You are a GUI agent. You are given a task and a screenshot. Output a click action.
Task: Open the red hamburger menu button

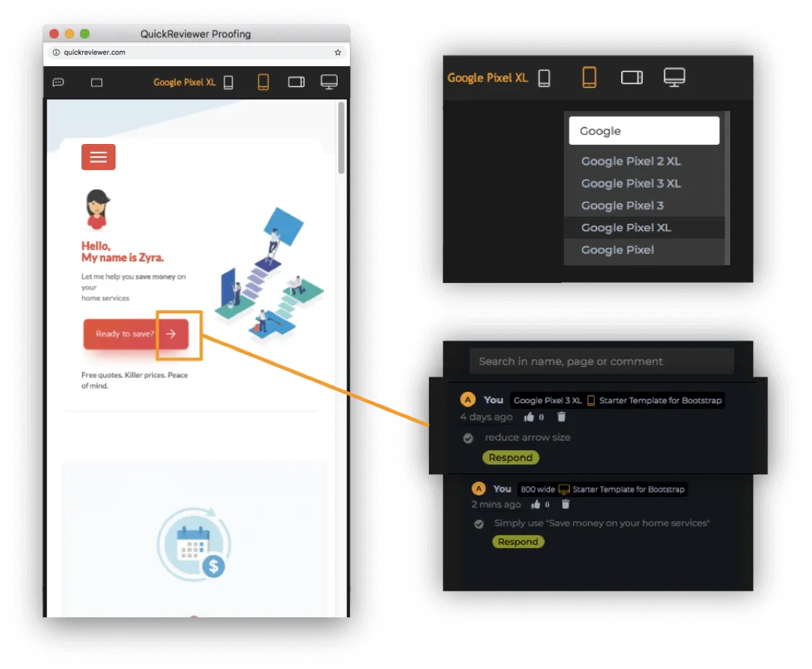[99, 157]
